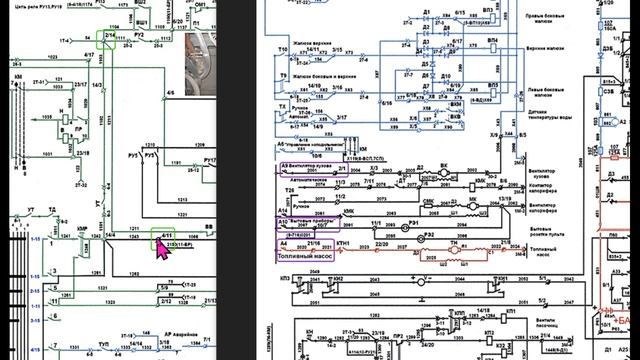Click the 'МК' heater fan motor symbol
This screenshot has height=360, width=640.
[472, 206]
